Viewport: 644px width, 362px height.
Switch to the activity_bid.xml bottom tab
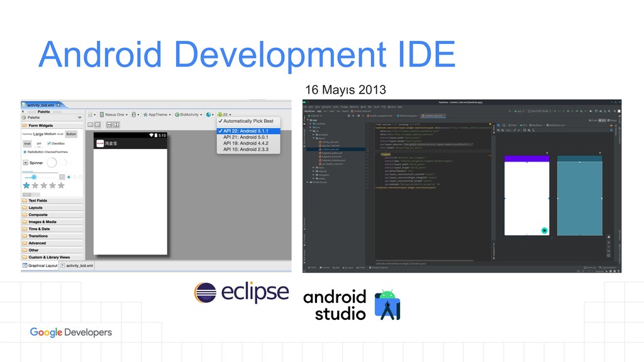pos(77,266)
